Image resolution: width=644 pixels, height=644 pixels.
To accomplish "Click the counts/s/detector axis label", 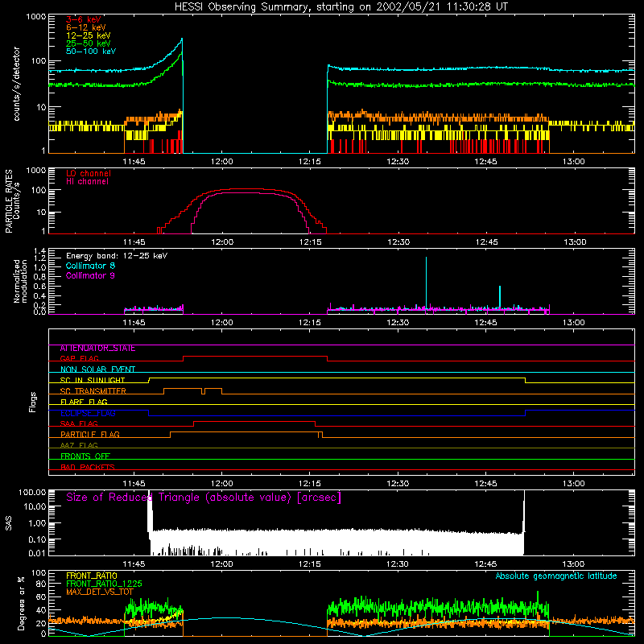I will point(17,84).
